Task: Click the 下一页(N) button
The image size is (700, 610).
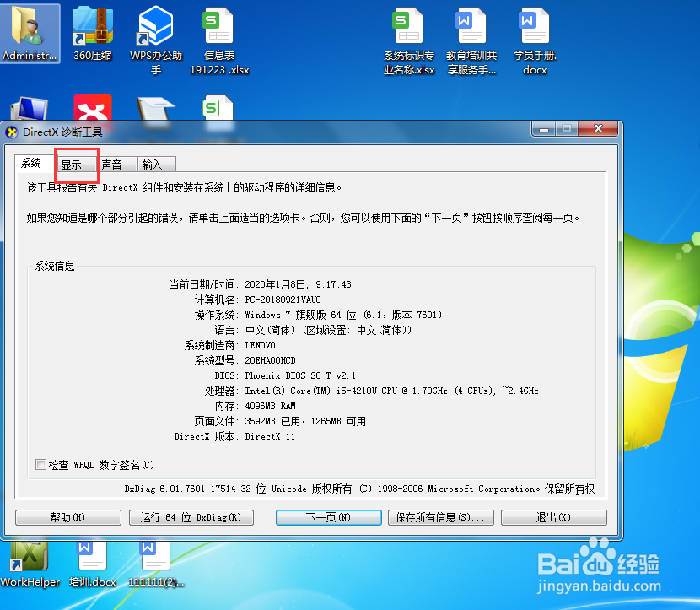Action: (329, 517)
